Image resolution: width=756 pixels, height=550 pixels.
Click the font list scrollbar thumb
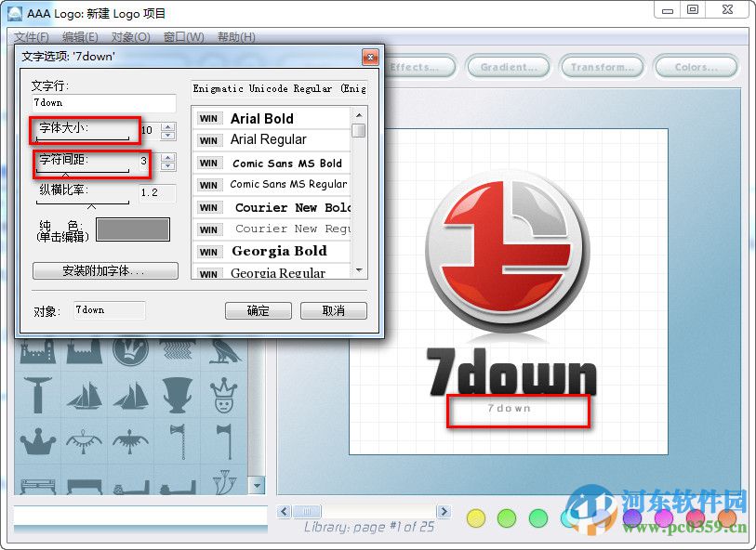(x=358, y=130)
